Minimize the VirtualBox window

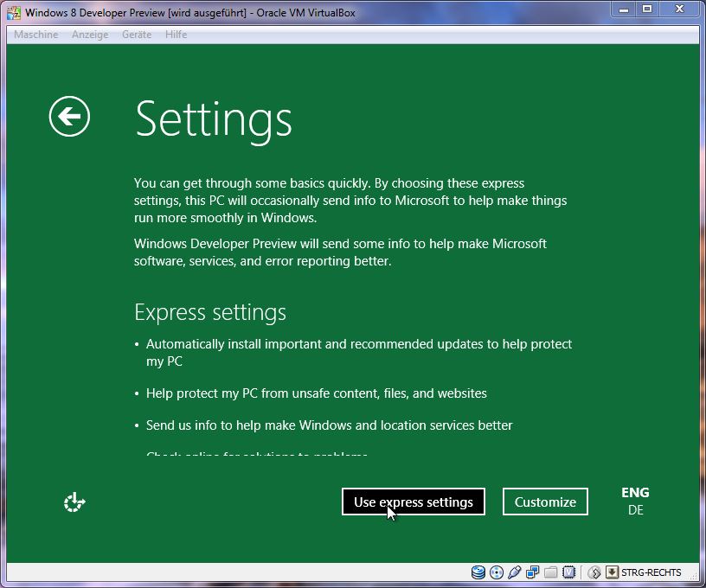coord(624,10)
